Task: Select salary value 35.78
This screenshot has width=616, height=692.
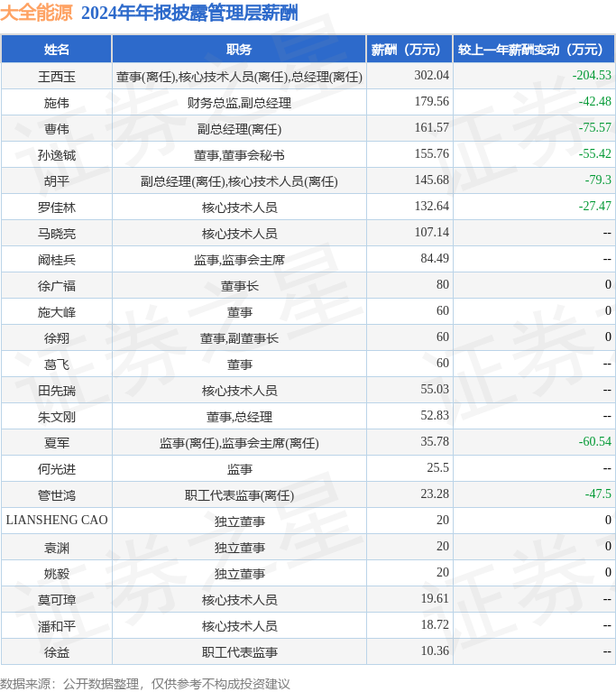Action: click(435, 441)
